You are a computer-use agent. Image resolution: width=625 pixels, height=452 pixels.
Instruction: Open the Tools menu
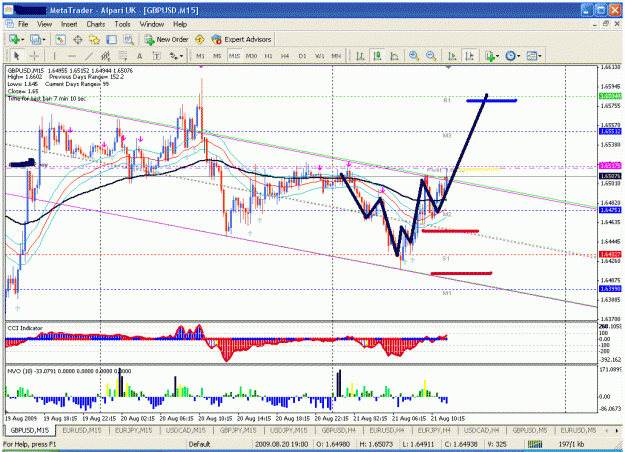(122, 24)
